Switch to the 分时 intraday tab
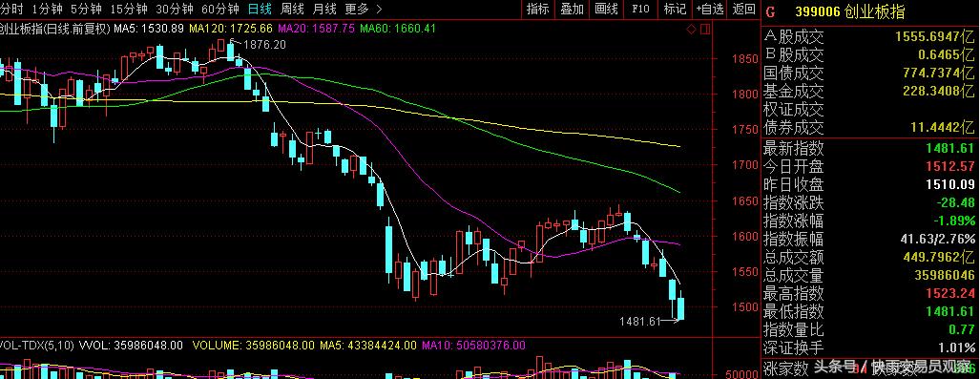Image resolution: width=980 pixels, height=379 pixels. pos(11,9)
